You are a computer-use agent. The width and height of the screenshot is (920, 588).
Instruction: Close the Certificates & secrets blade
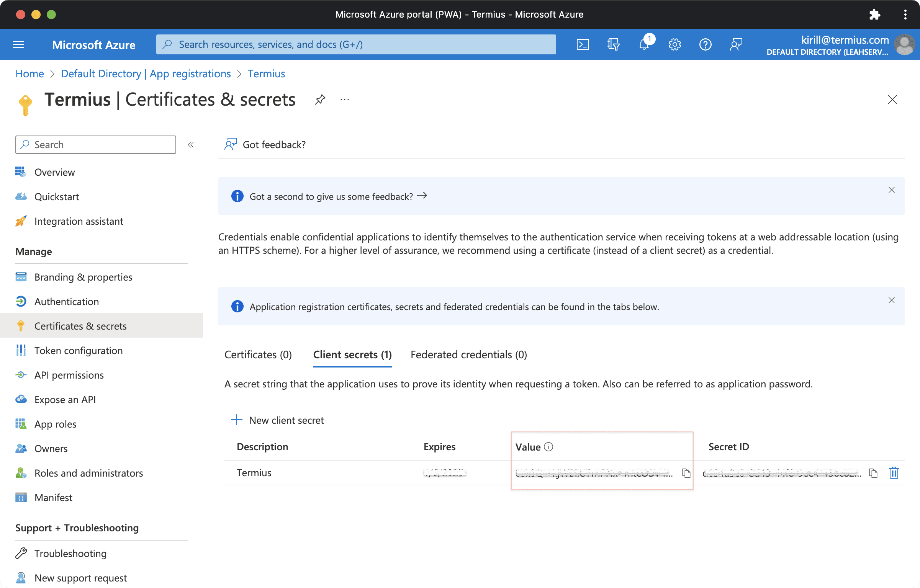coord(892,100)
